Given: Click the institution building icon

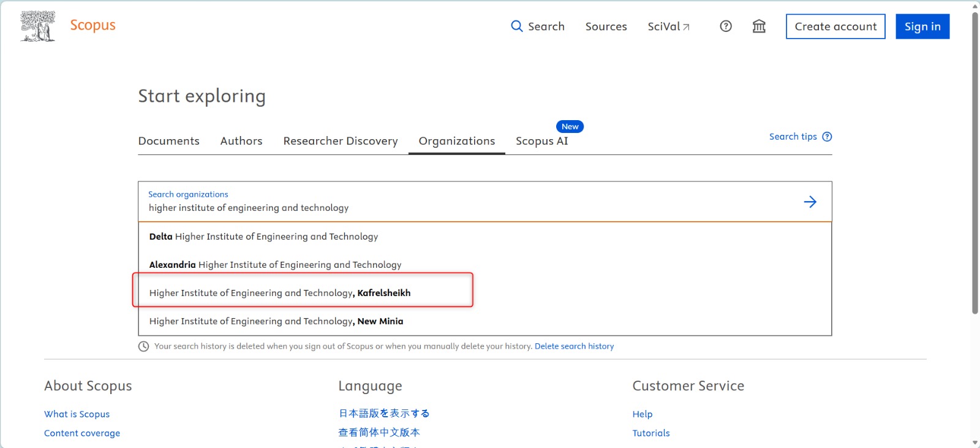Looking at the screenshot, I should coord(759,26).
